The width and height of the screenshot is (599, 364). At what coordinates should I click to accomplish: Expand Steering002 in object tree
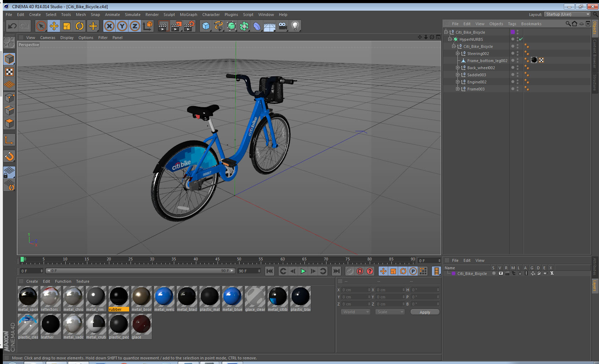click(x=458, y=54)
